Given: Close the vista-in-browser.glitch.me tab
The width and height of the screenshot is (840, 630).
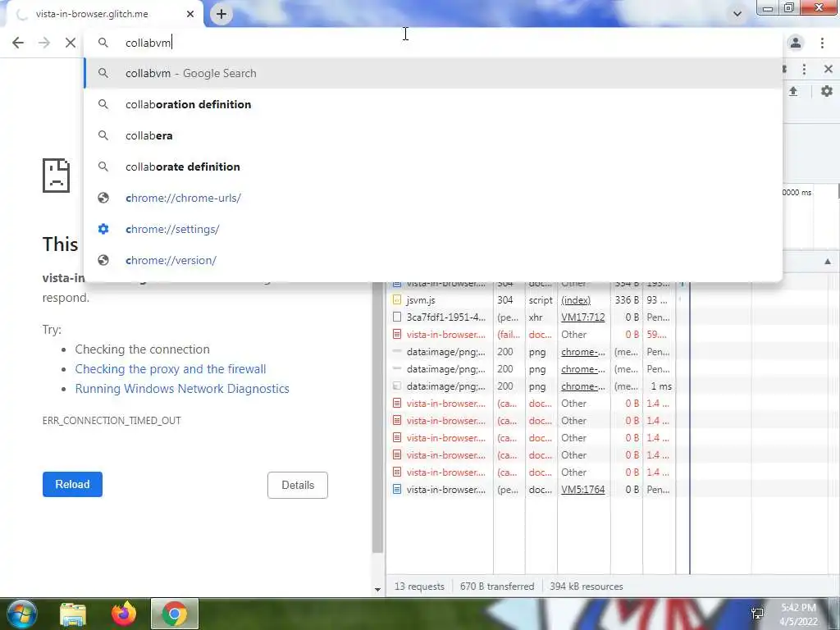Looking at the screenshot, I should [x=190, y=14].
